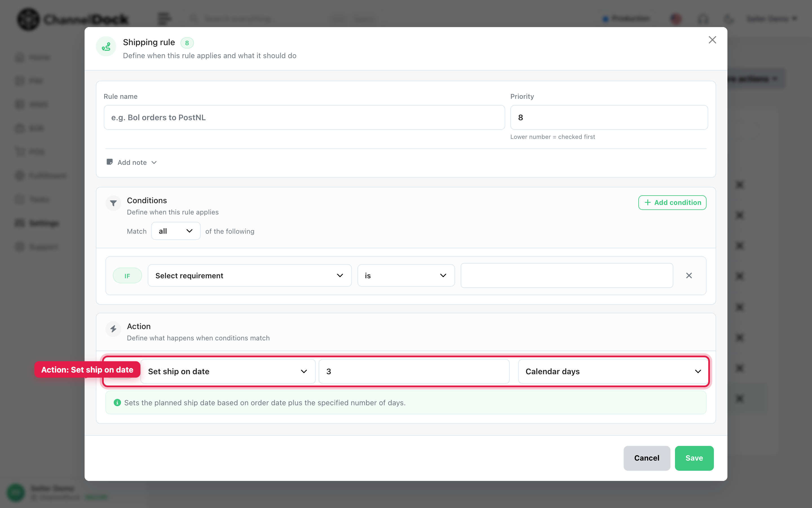Viewport: 812px width, 508px height.
Task: Click the Priority input field
Action: coord(609,117)
